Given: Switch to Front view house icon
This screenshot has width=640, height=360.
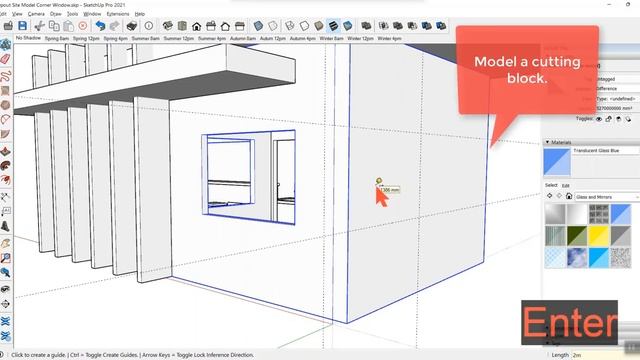Looking at the screenshot, I should click(196, 26).
